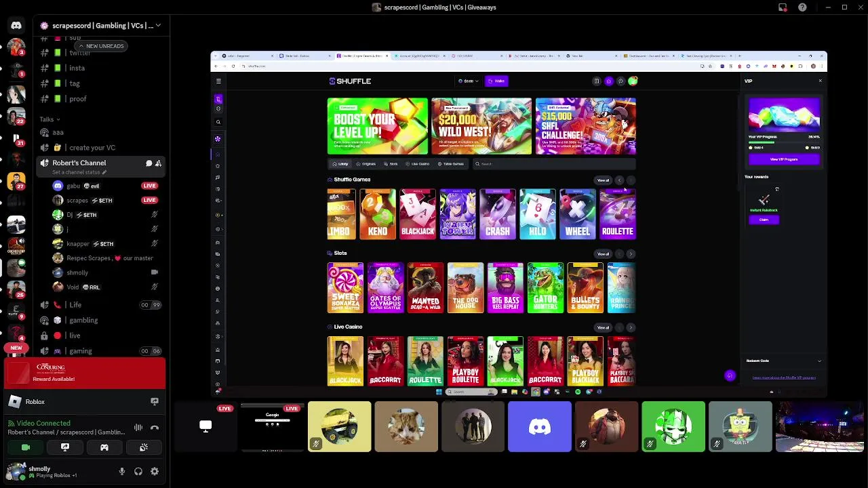Open The Conjuring reward available banner
The image size is (868, 488).
[x=85, y=373]
